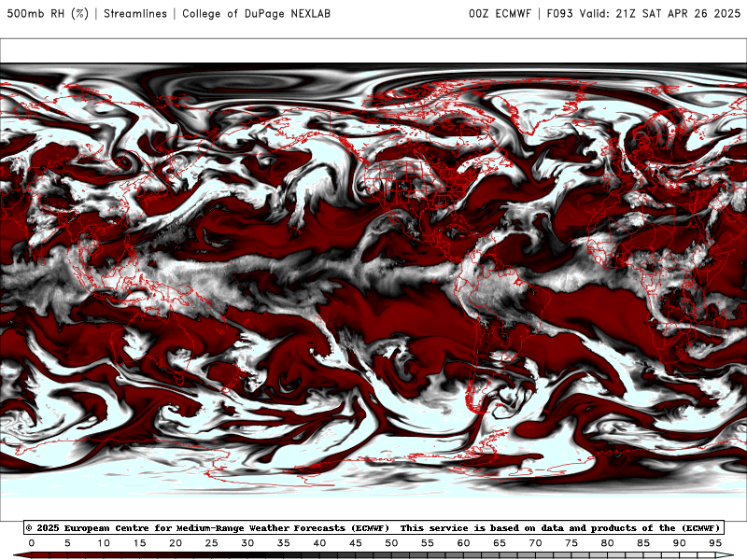The image size is (747, 560).
Task: Click "College of DuPage NEXLAB" header text
Action: [x=256, y=13]
